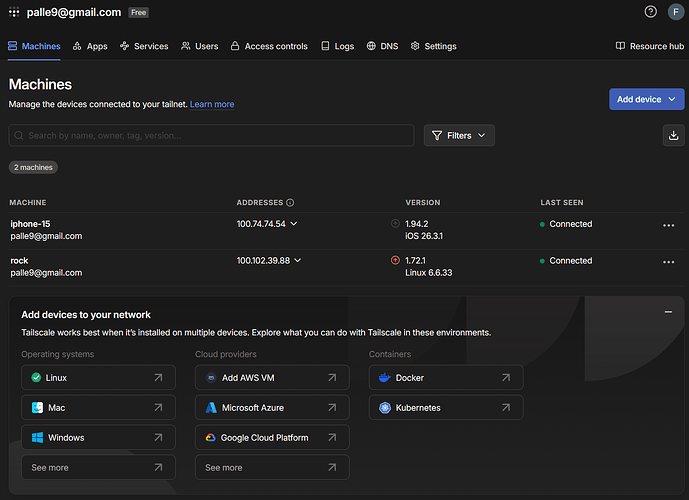Collapse the Add devices panel with minus icon
689x500 pixels.
(668, 312)
